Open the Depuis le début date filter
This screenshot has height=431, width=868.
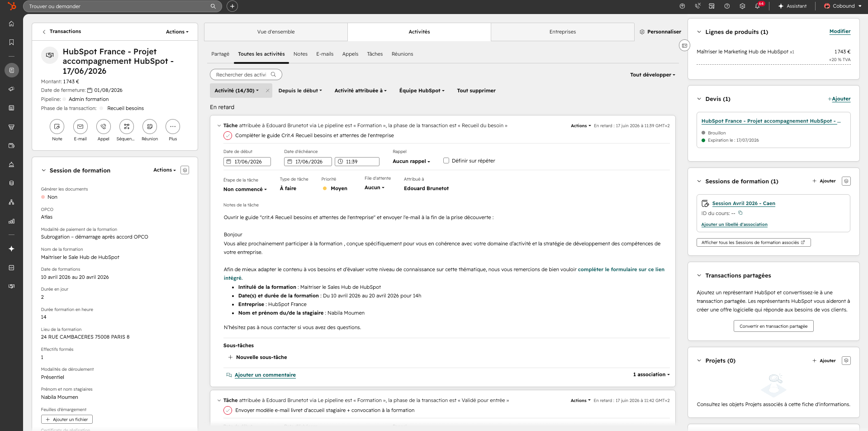click(300, 91)
